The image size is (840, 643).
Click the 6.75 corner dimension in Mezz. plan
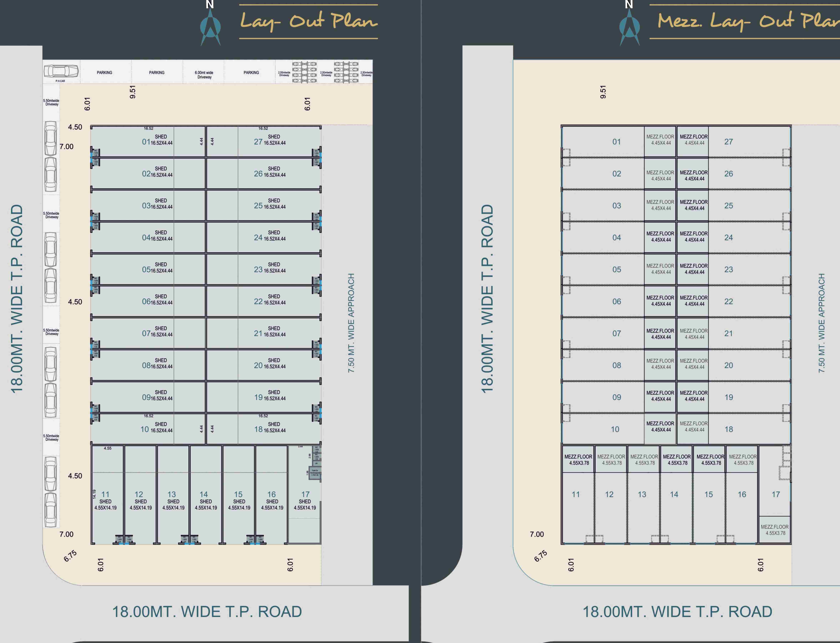(540, 556)
